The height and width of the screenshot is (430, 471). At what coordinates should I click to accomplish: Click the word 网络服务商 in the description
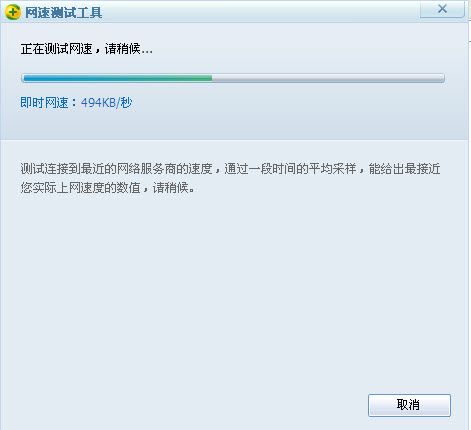[x=147, y=169]
